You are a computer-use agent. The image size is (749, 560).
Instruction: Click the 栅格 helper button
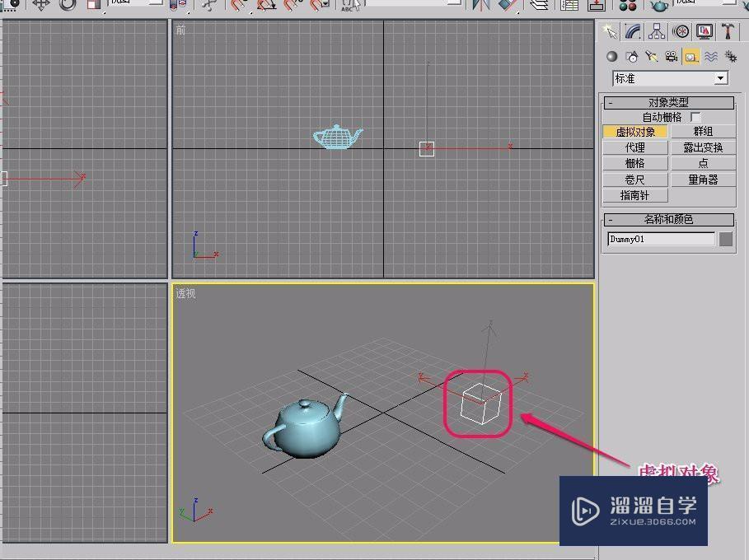pyautogui.click(x=634, y=164)
